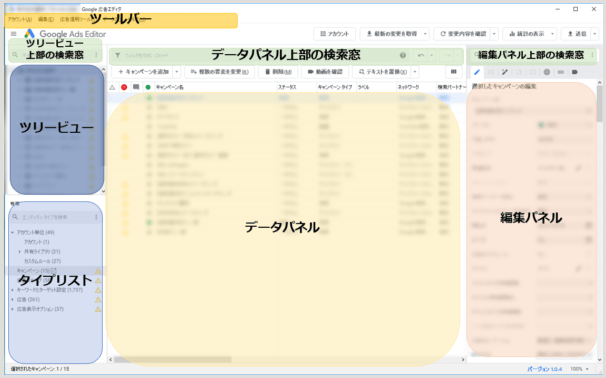Open the hamburger menu beside Google Ads logo

click(x=14, y=34)
